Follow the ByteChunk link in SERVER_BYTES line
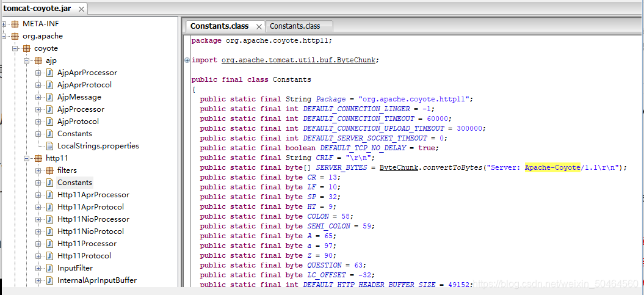 (x=399, y=167)
